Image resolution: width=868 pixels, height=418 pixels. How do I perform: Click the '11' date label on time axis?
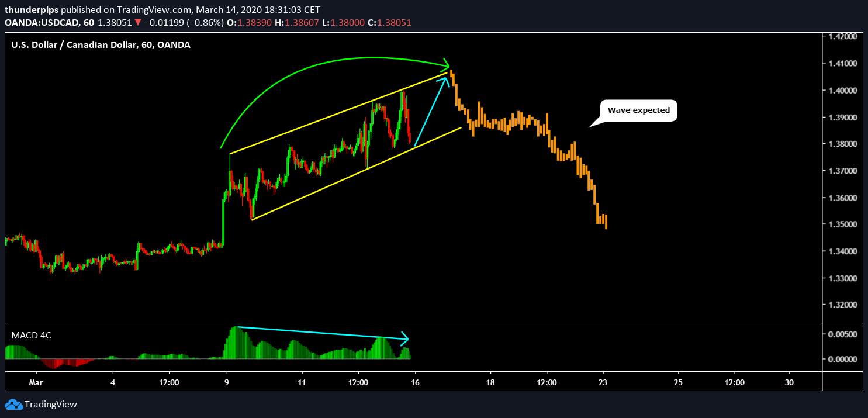302,382
